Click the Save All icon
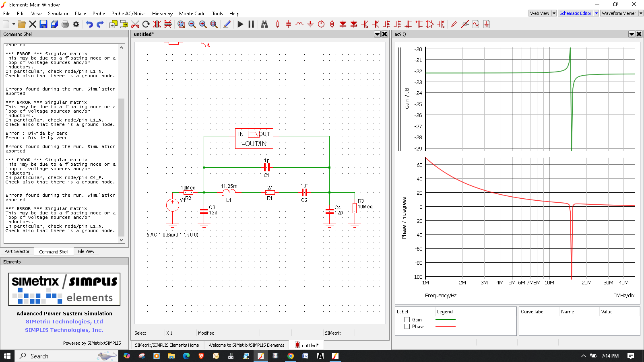This screenshot has height=362, width=644. pos(54,24)
